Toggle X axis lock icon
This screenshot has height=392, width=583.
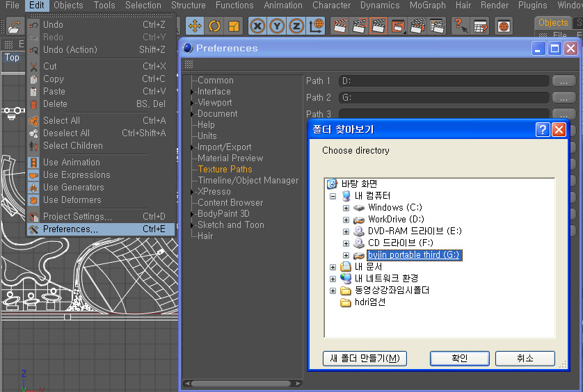tap(257, 26)
